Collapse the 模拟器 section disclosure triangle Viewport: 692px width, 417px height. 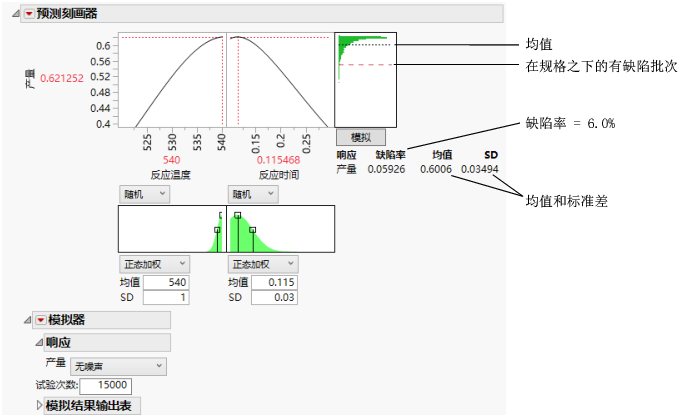coord(27,319)
